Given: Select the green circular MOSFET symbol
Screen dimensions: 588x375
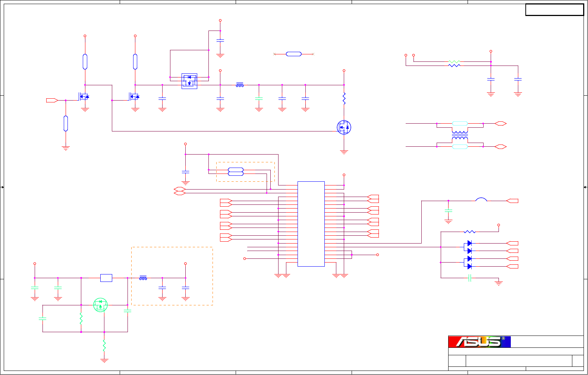Looking at the screenshot, I should click(100, 305).
